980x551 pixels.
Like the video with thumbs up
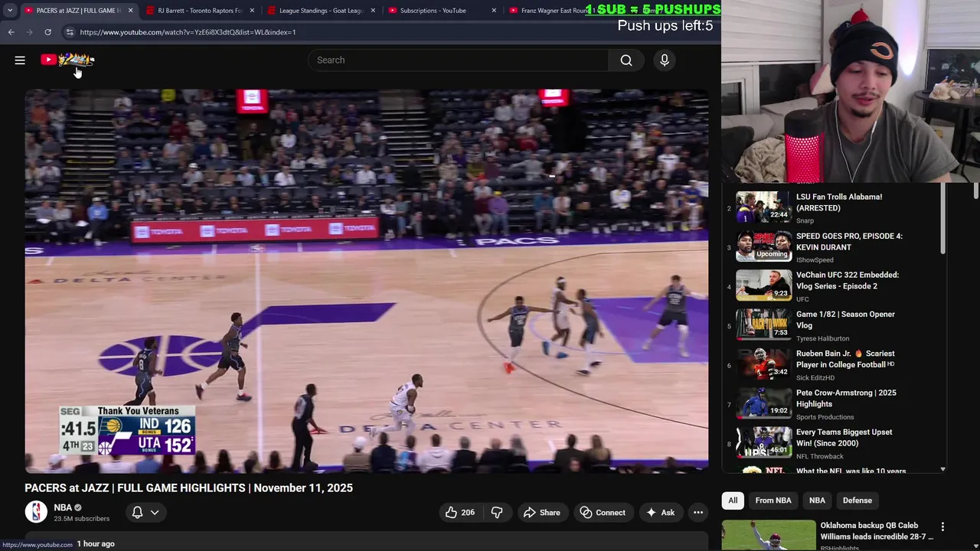click(460, 513)
